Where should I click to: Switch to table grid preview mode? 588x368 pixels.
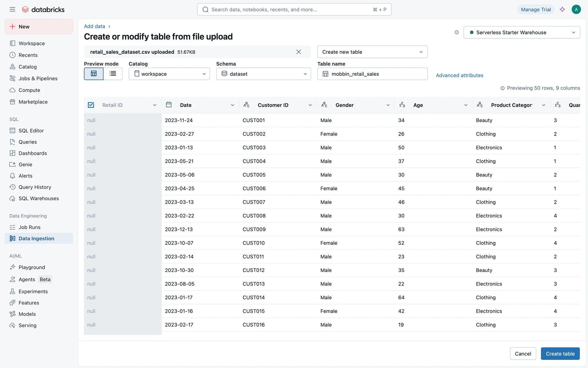94,74
